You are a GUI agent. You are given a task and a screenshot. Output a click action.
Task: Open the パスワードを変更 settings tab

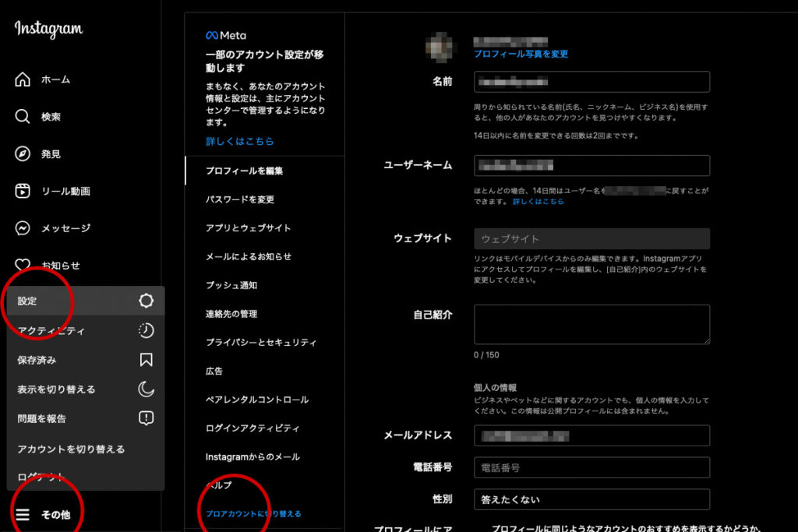pos(265,199)
